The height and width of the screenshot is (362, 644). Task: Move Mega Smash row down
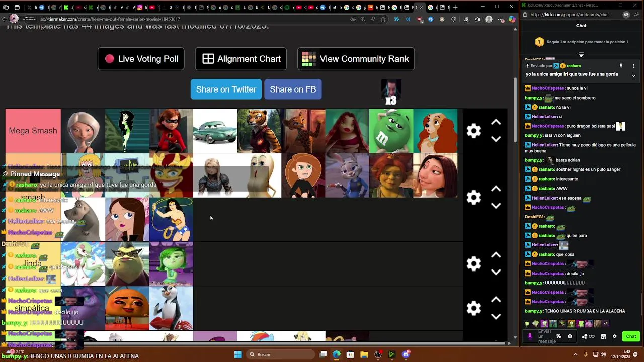[496, 139]
